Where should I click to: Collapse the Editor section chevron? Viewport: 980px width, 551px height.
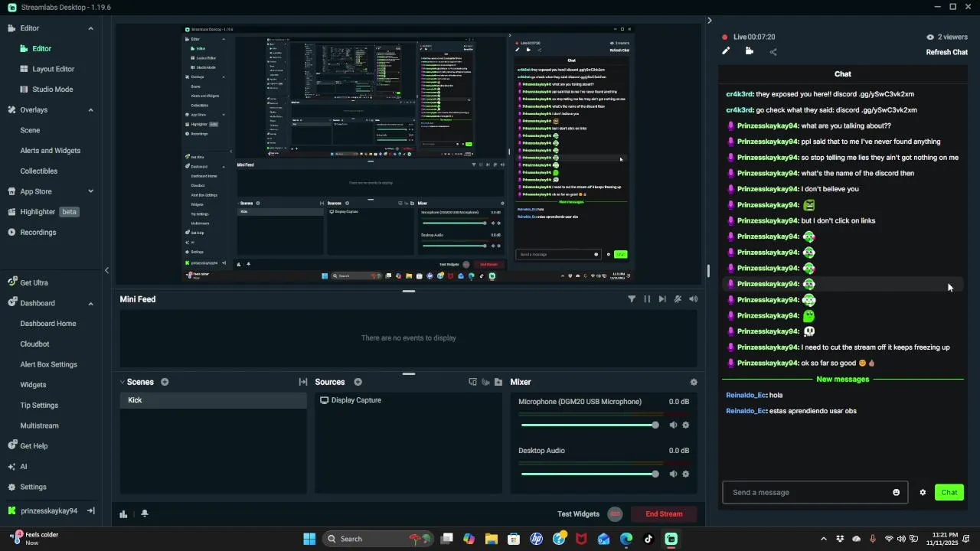[x=90, y=28]
